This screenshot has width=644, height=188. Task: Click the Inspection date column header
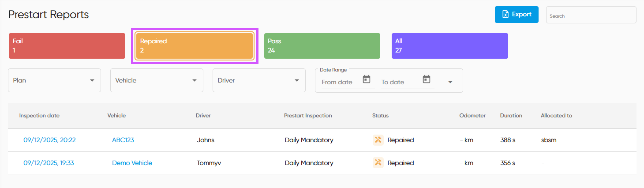[39, 116]
